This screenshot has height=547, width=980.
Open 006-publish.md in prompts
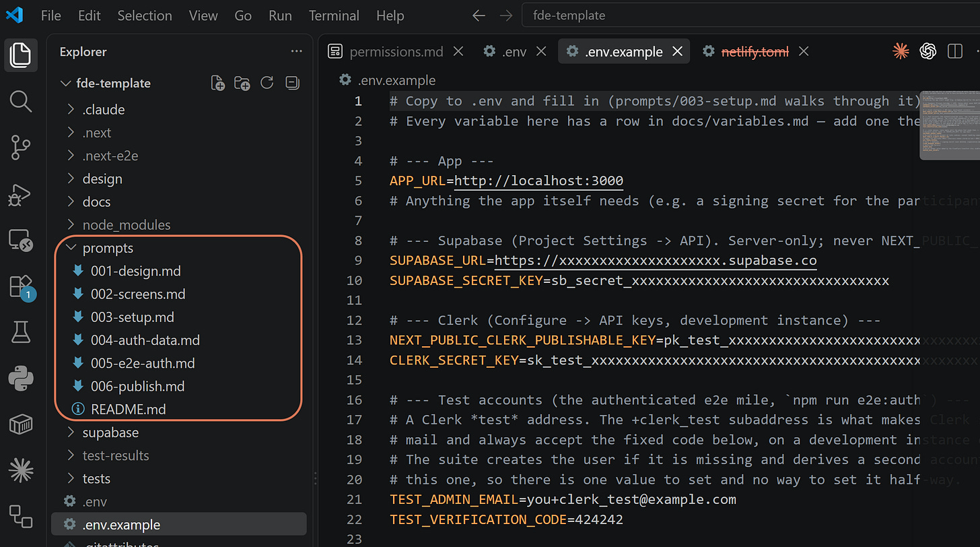137,386
